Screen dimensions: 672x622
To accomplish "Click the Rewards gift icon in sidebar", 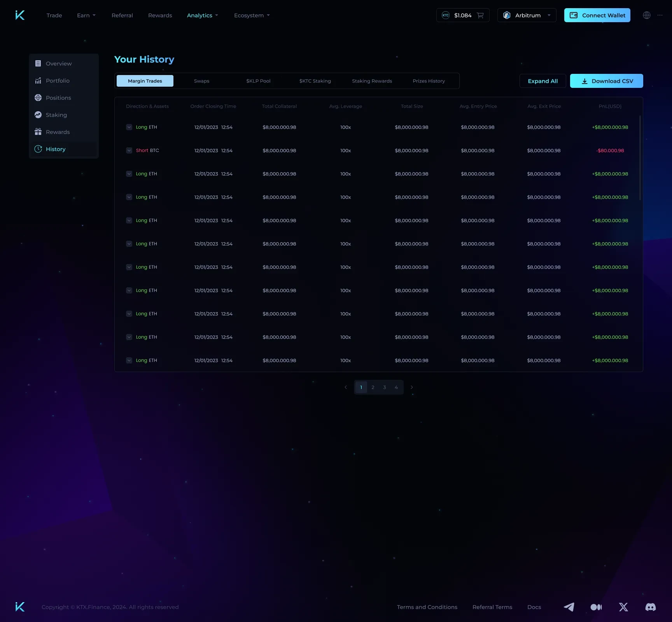I will click(x=38, y=132).
